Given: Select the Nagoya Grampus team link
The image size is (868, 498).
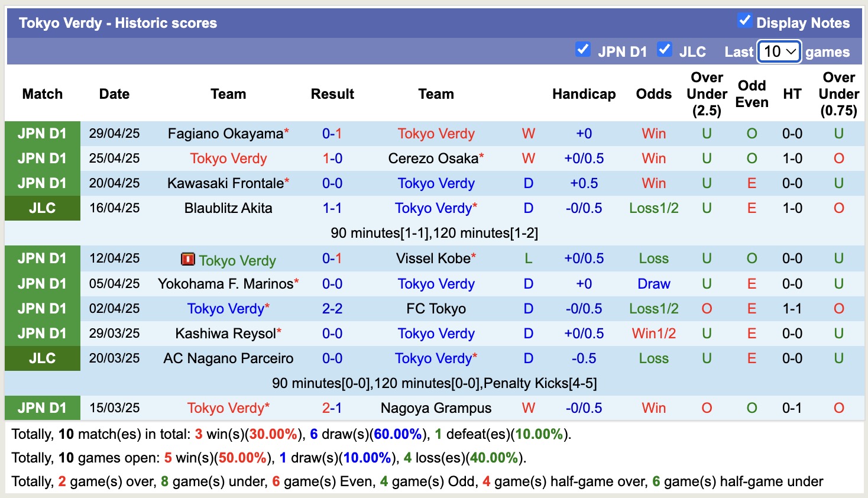Looking at the screenshot, I should 436,408.
